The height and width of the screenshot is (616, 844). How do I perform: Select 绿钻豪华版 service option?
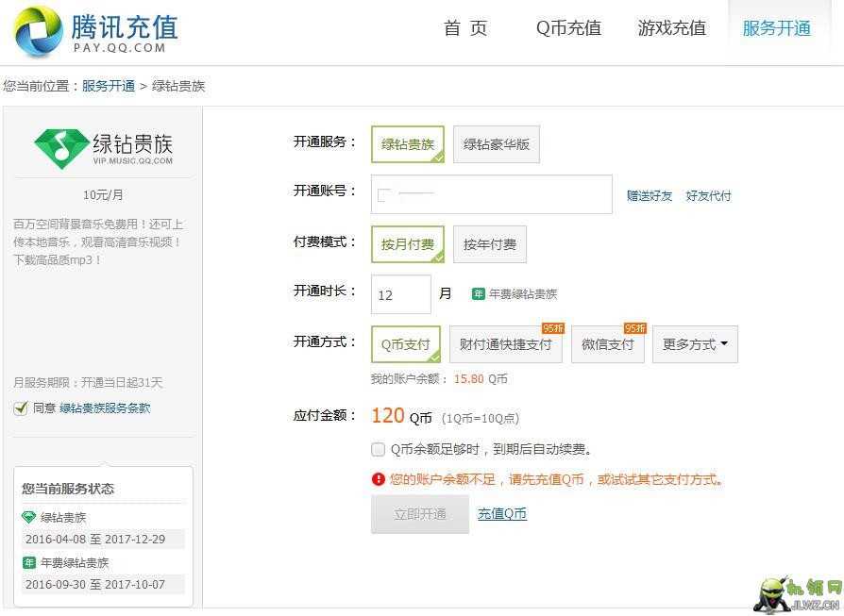click(x=497, y=144)
